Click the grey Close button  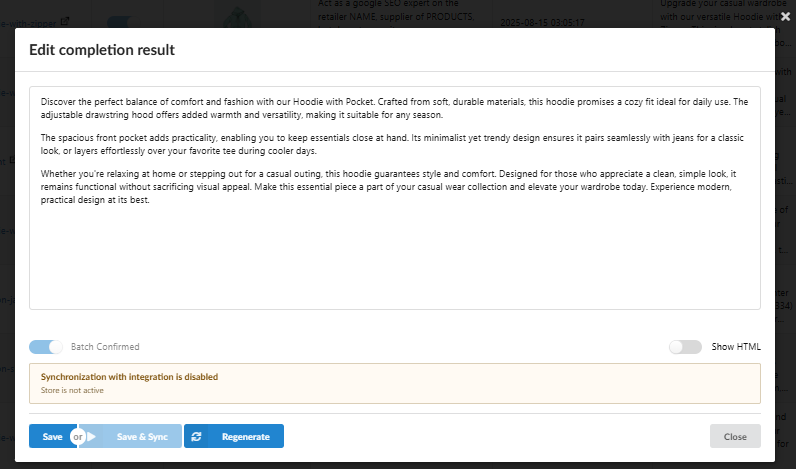click(x=735, y=436)
